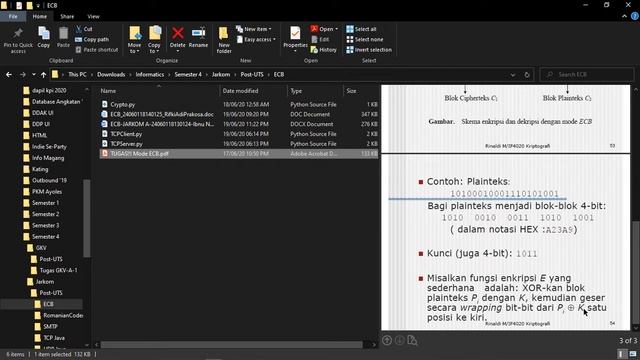
Task: Sort by Date modified column
Action: (253, 91)
